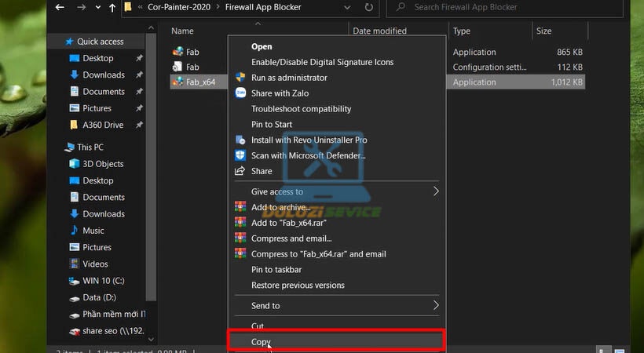Click the Refresh button in address bar
The width and height of the screenshot is (644, 353).
tap(369, 7)
